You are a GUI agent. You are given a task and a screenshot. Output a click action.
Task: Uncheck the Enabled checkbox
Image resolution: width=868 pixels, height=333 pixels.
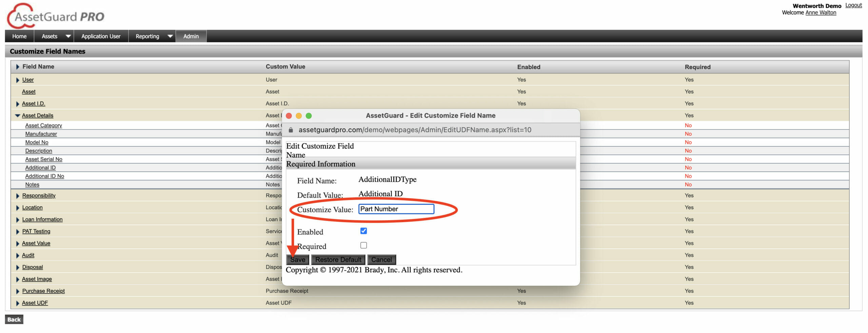click(363, 231)
